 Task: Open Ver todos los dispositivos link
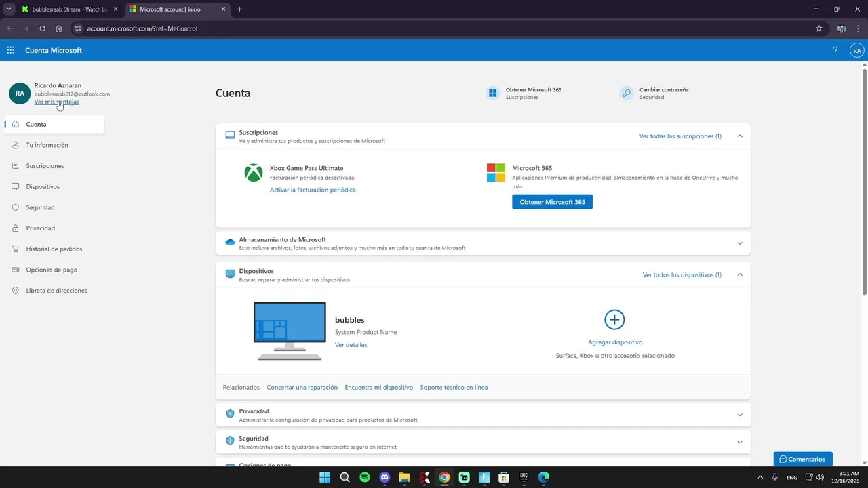pyautogui.click(x=682, y=274)
